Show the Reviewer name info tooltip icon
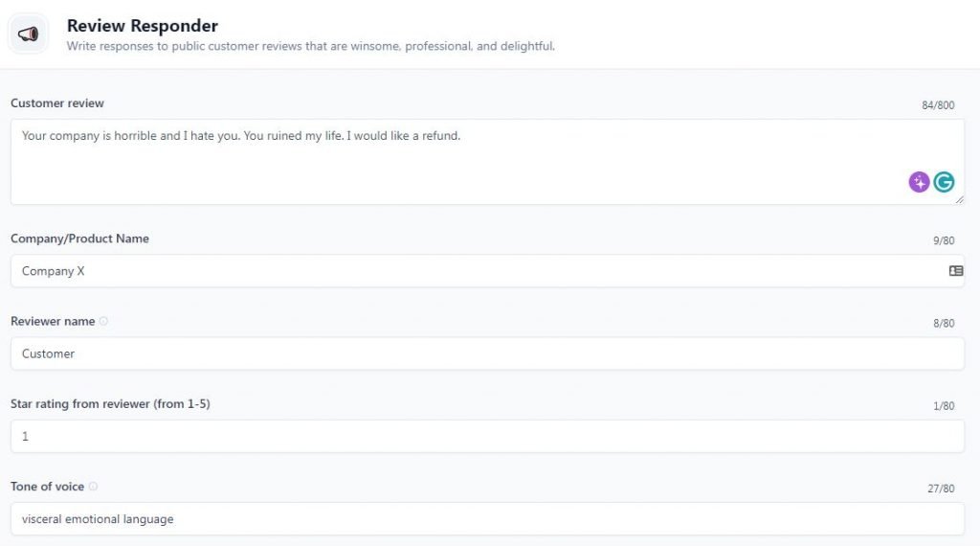Image resolution: width=980 pixels, height=546 pixels. (x=103, y=321)
